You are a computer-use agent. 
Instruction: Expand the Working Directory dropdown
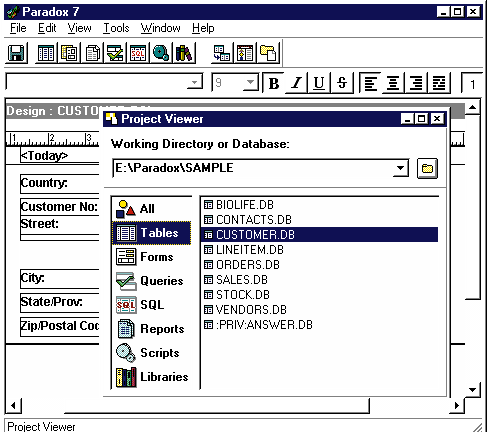400,168
